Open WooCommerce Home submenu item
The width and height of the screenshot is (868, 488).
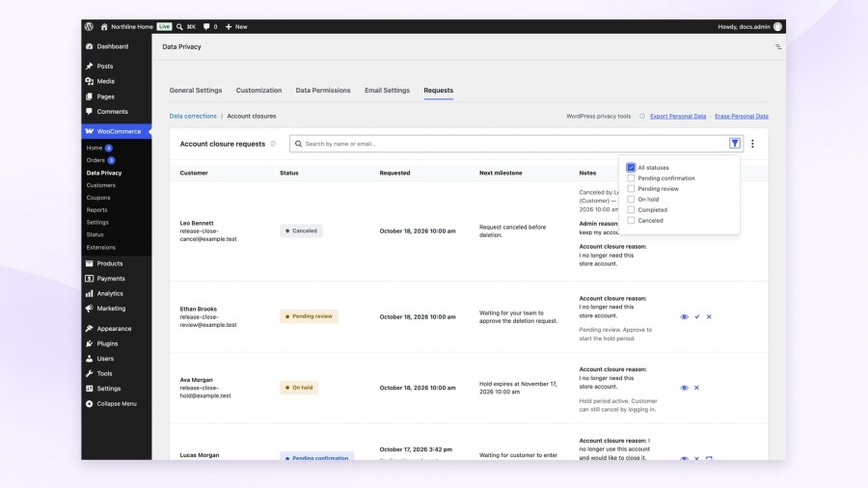[x=95, y=148]
